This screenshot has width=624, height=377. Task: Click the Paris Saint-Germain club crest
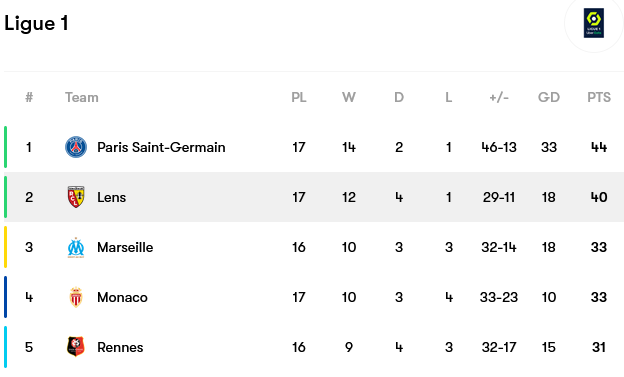(76, 147)
